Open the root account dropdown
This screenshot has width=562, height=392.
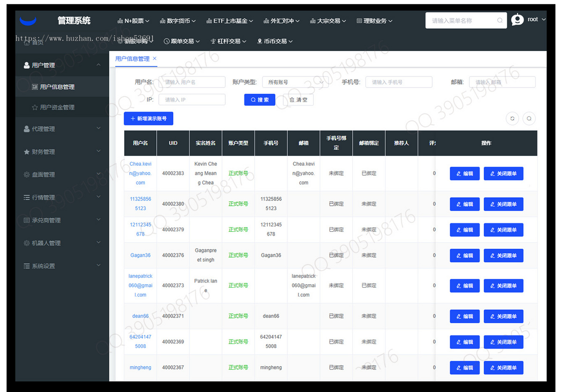536,20
